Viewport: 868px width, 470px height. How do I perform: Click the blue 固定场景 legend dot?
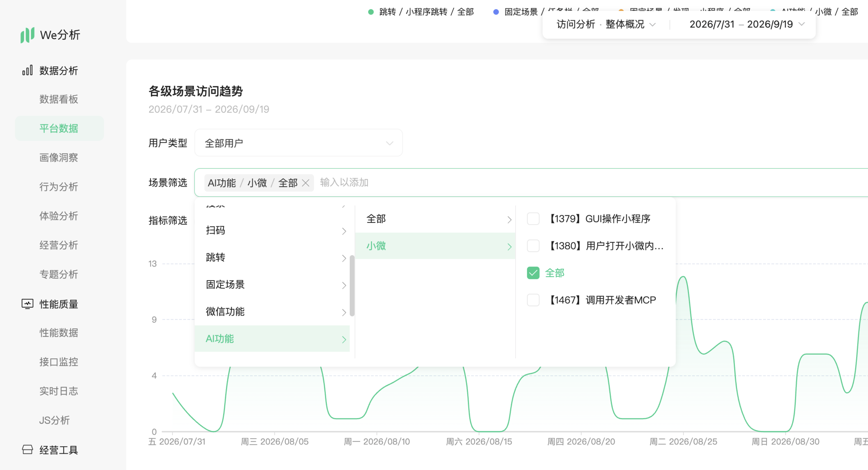point(496,12)
